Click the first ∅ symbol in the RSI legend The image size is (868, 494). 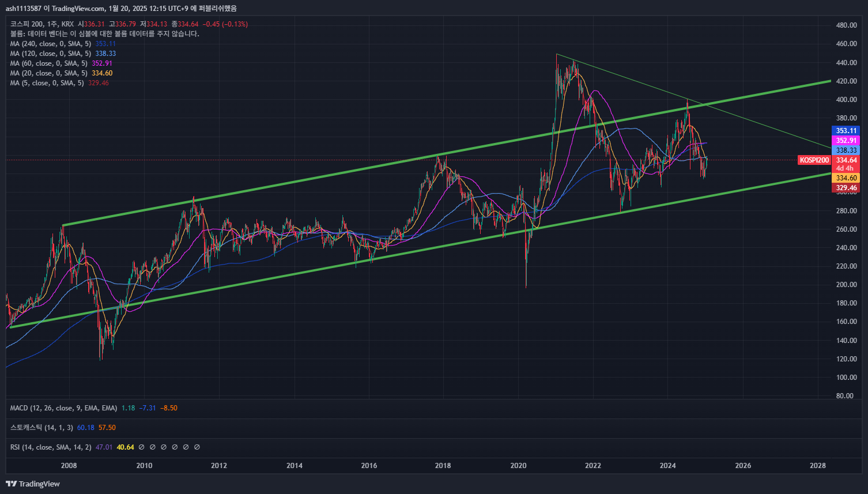(141, 447)
